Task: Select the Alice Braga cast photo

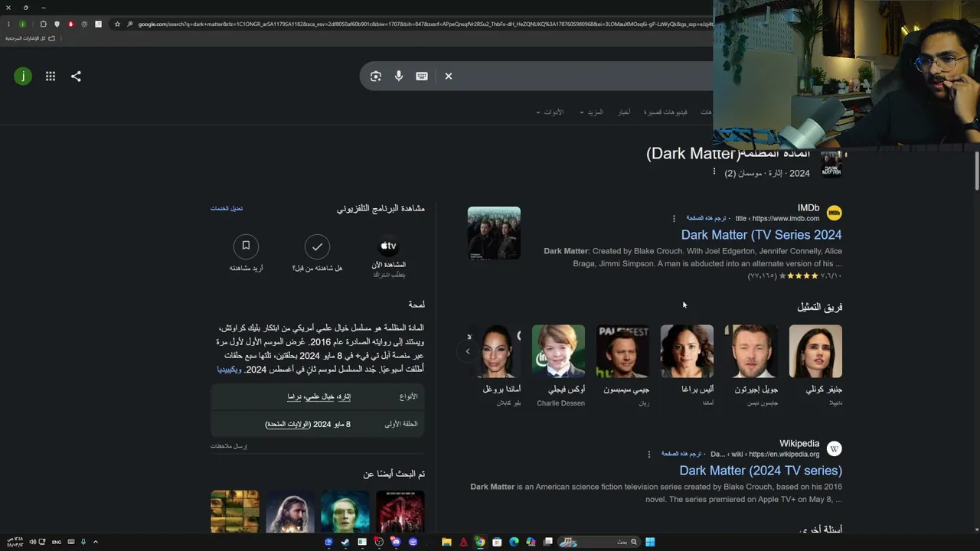Action: 687,351
